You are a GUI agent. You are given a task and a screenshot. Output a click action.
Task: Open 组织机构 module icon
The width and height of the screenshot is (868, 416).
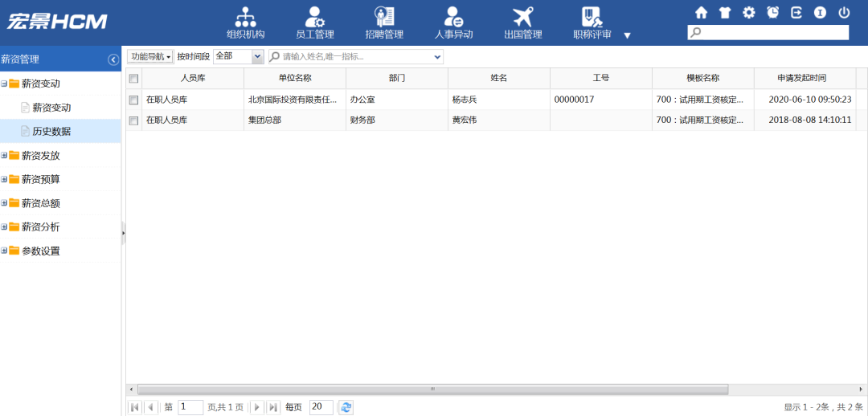(245, 22)
